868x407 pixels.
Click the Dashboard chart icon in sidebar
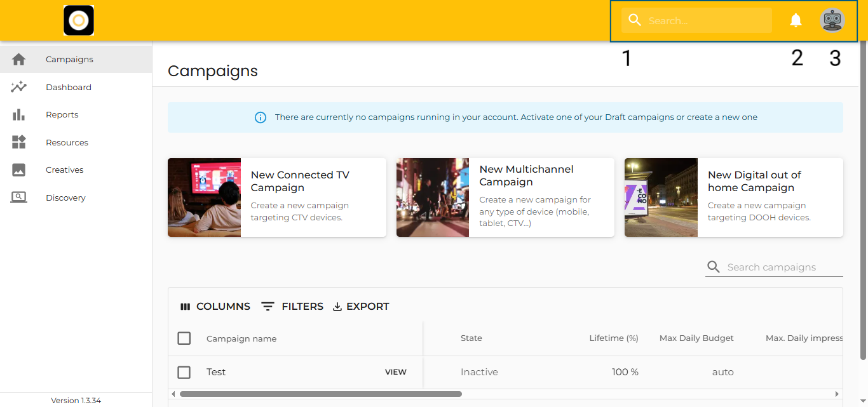(19, 87)
